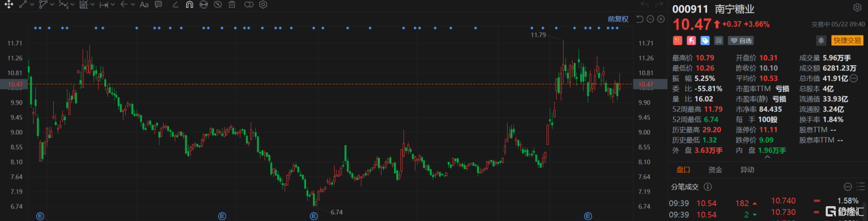The width and height of the screenshot is (868, 221).
Task: Open 前复权 adjustment dropdown
Action: click(x=618, y=19)
